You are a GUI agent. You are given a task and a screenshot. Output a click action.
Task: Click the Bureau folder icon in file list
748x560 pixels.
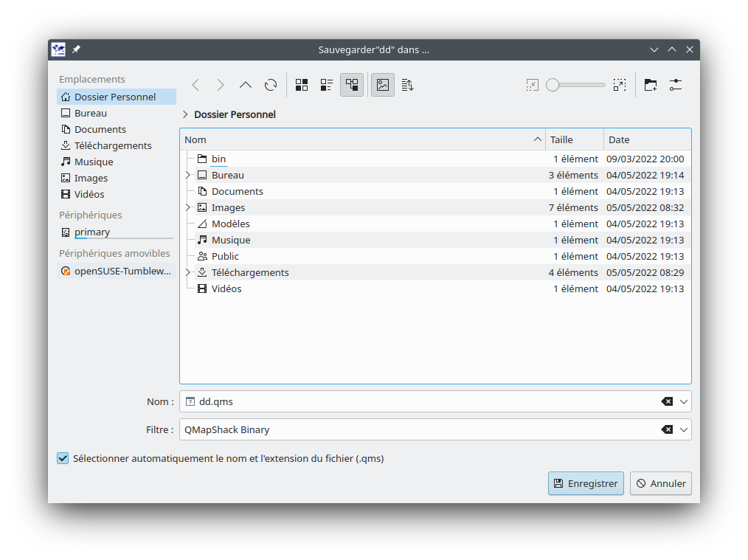[x=202, y=175]
